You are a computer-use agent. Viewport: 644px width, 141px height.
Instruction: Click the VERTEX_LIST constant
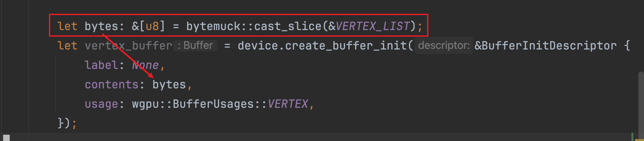373,26
